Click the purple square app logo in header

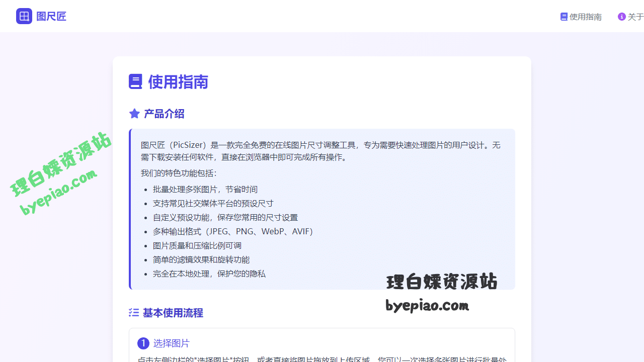24,16
